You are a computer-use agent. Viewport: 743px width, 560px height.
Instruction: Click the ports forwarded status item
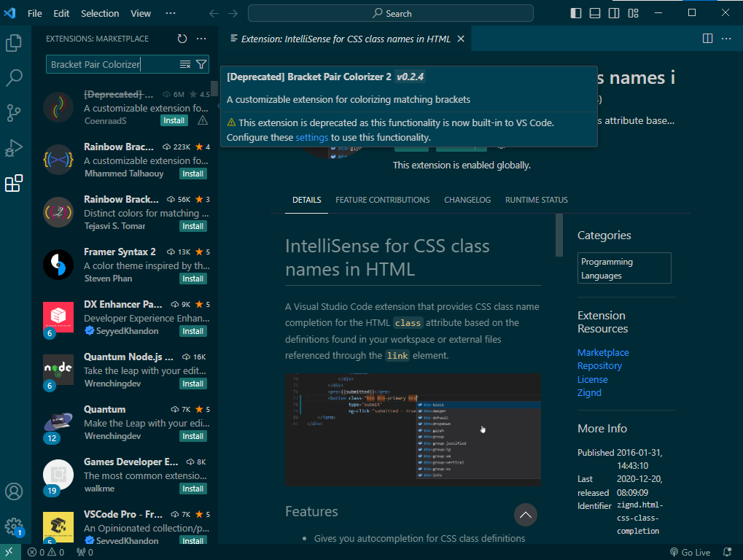pos(85,553)
